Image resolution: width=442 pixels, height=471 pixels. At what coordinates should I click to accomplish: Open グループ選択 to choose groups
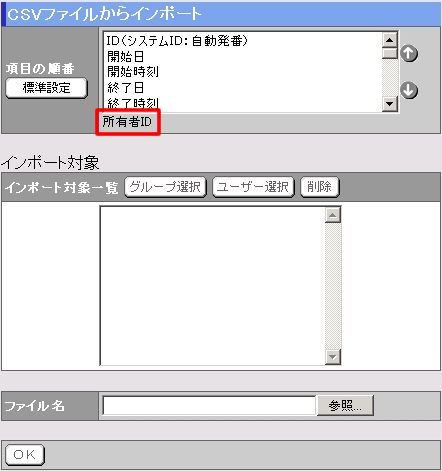pyautogui.click(x=165, y=187)
